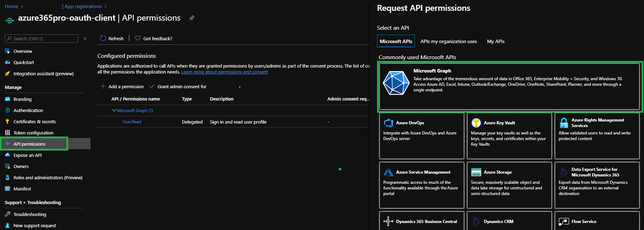The image size is (644, 230).
Task: Select the Azure Service Management API card
Action: (x=422, y=185)
